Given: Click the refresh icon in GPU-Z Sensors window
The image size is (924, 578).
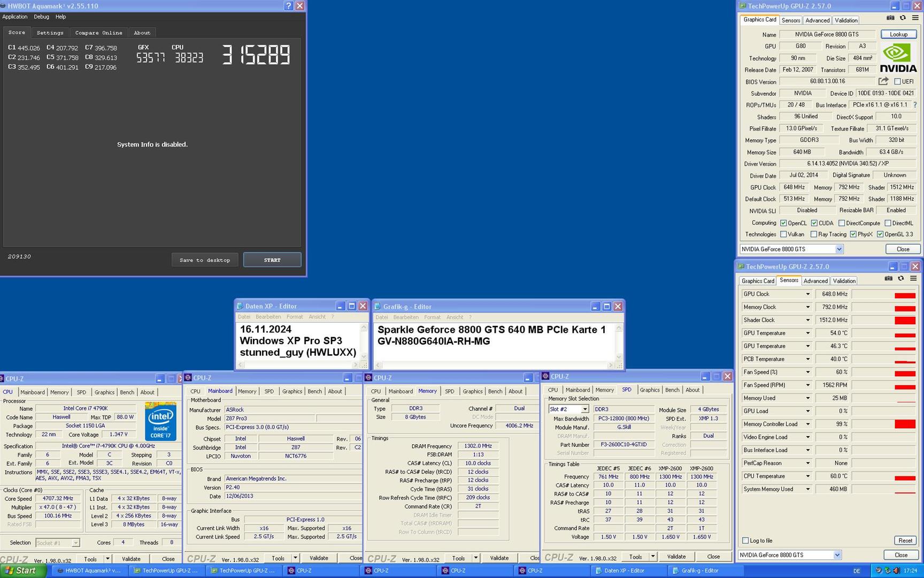Looking at the screenshot, I should [x=900, y=278].
